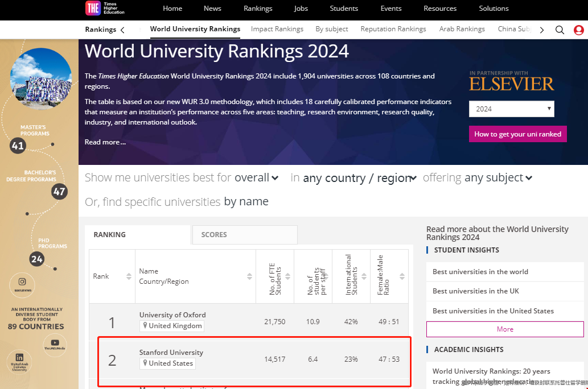Image resolution: width=588 pixels, height=389 pixels.
Task: Open the Jobs menu item
Action: coord(301,8)
